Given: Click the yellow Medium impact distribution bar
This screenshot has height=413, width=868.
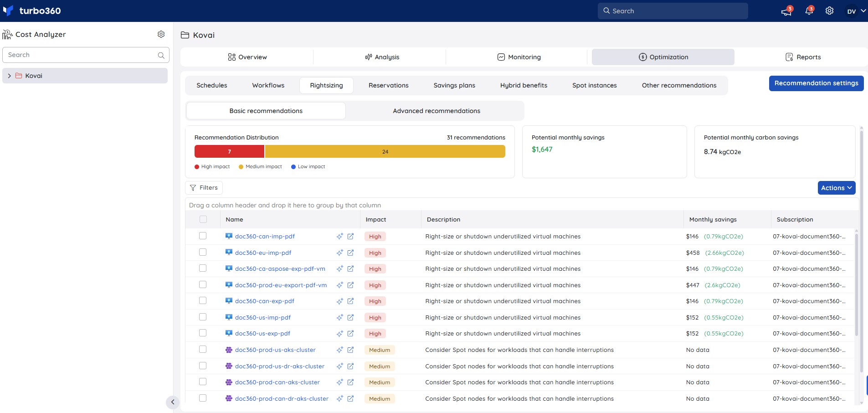Looking at the screenshot, I should [385, 151].
